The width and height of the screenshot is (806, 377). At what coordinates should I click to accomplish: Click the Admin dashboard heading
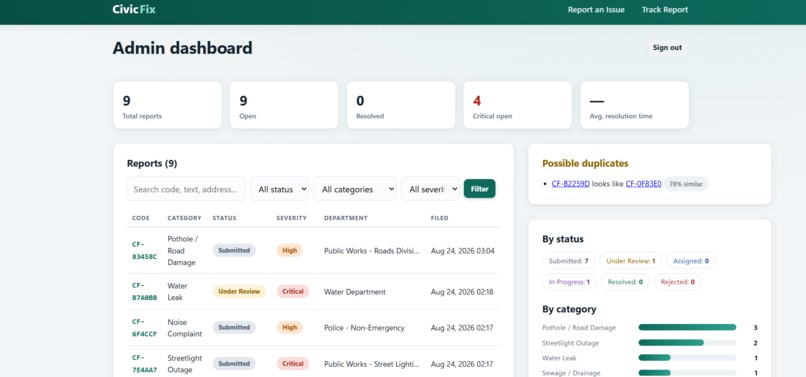pos(182,48)
